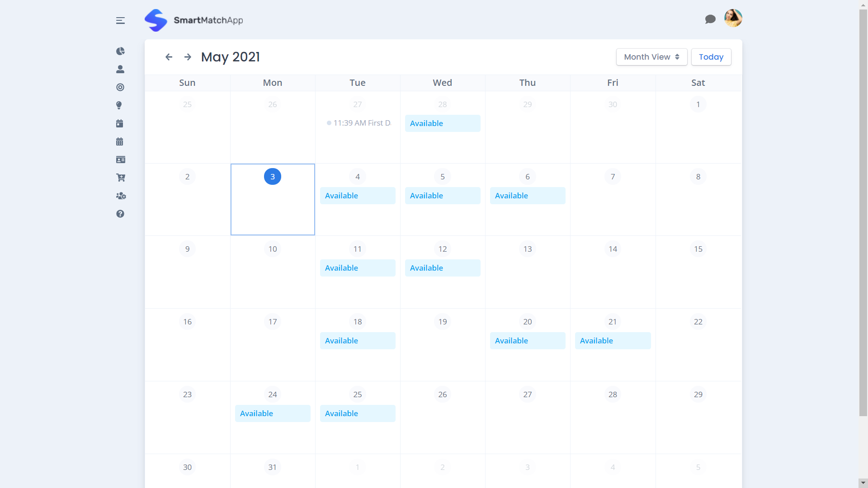
Task: Select the highlighted day May 3
Action: tap(272, 176)
